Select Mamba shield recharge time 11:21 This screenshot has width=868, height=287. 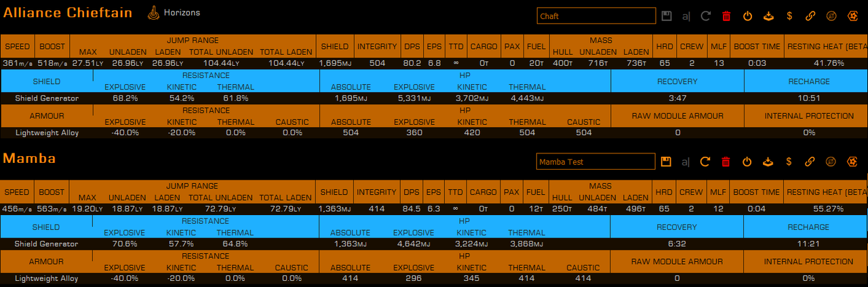[809, 244]
